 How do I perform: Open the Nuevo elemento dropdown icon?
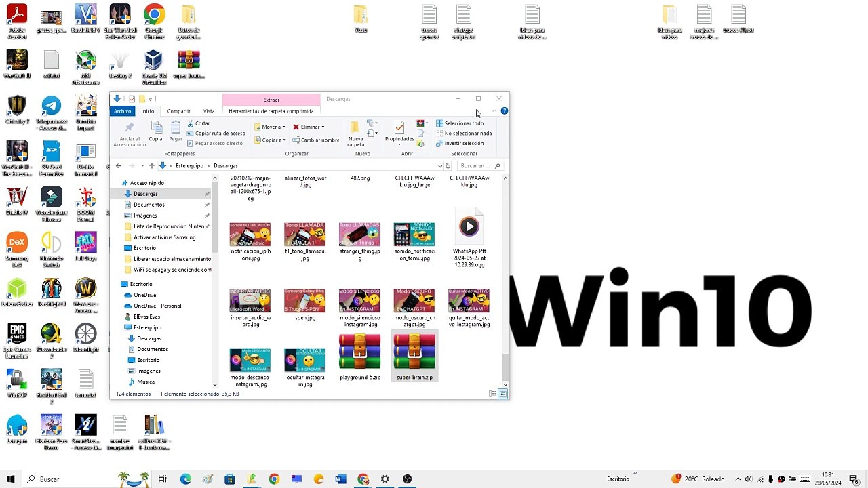click(372, 123)
